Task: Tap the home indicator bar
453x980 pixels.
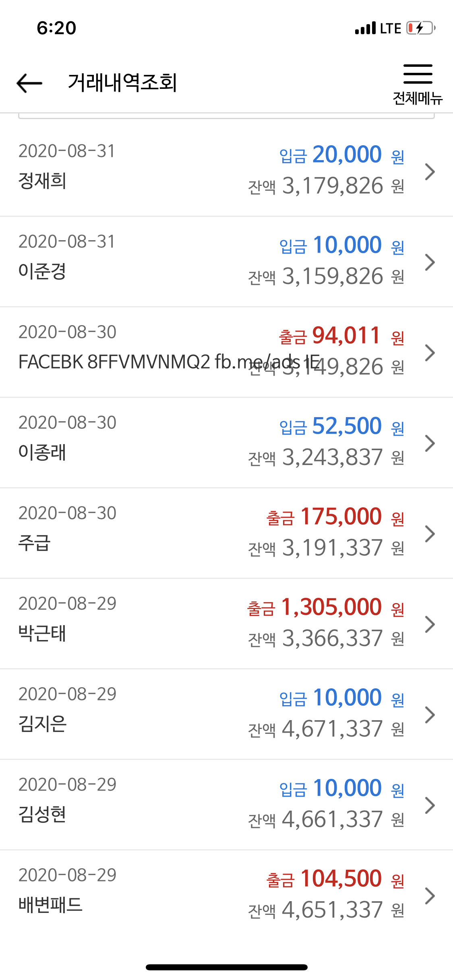Action: [x=227, y=967]
